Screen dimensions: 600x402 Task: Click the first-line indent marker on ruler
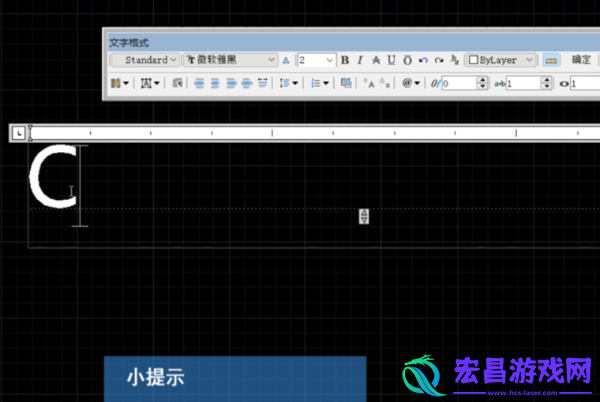click(30, 129)
